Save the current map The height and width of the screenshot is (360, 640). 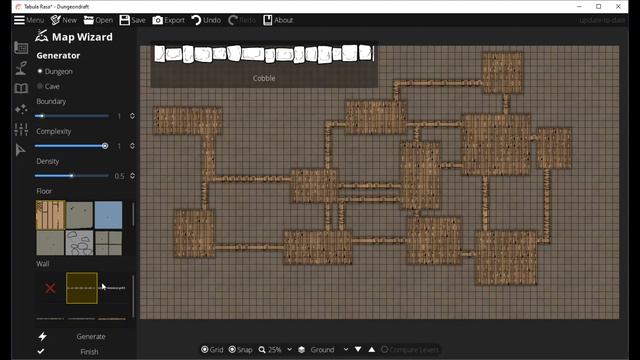click(x=132, y=20)
